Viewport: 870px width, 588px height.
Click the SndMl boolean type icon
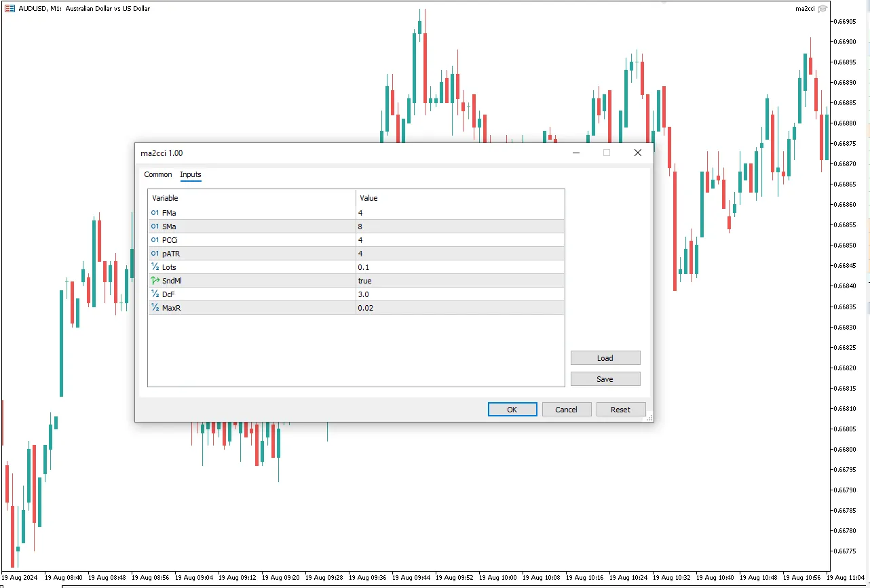pos(155,281)
